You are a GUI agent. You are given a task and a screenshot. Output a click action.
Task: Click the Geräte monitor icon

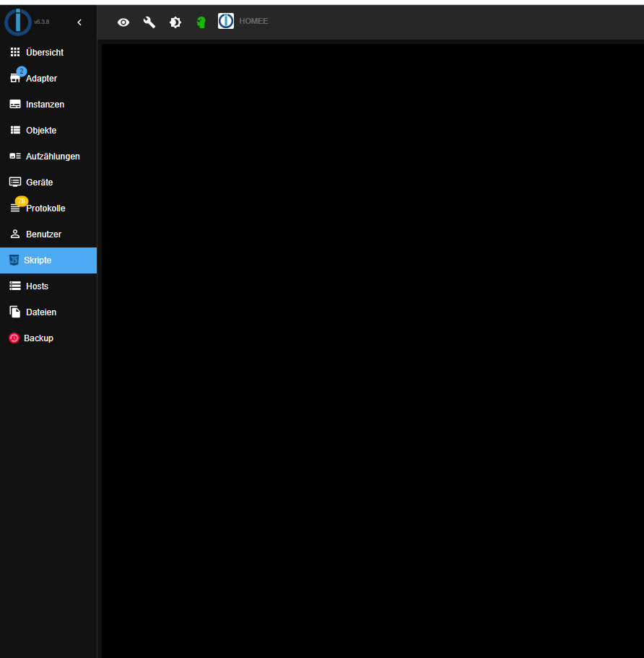pyautogui.click(x=15, y=182)
